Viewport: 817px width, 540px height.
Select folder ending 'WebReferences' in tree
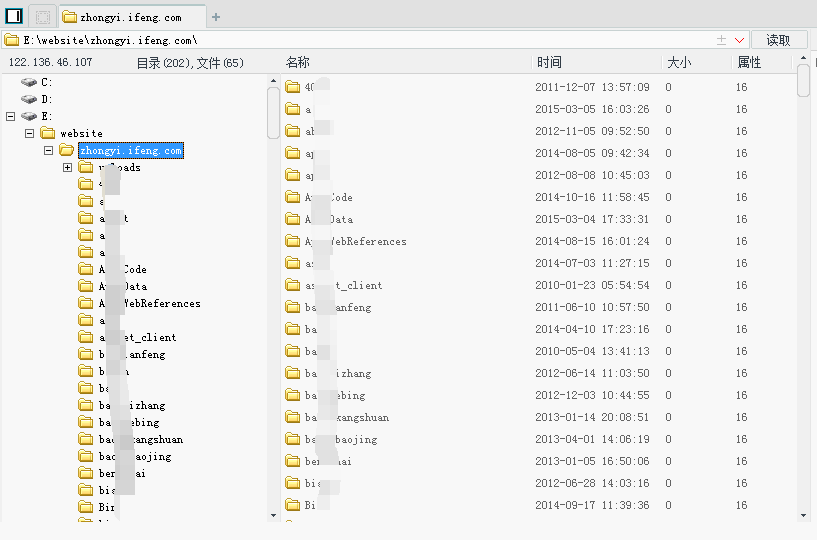click(150, 303)
